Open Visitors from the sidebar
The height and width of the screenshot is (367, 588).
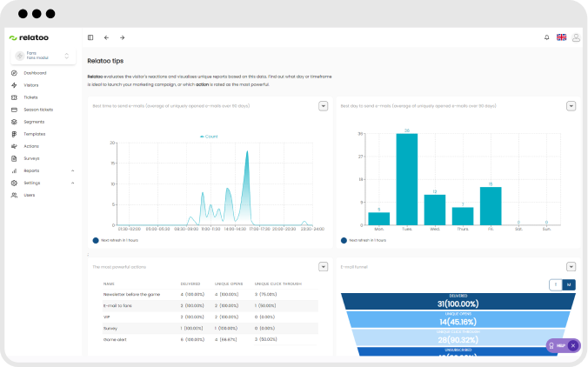(31, 85)
